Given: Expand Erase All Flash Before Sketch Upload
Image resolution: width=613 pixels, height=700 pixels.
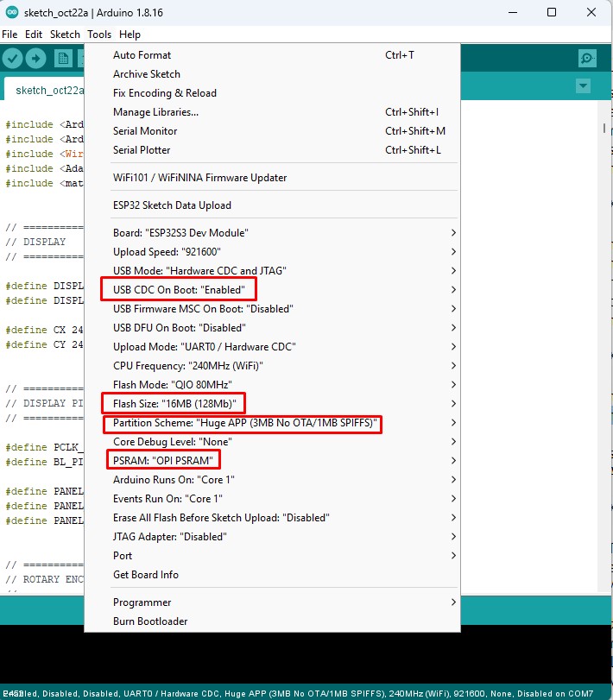Looking at the screenshot, I should [x=272, y=517].
